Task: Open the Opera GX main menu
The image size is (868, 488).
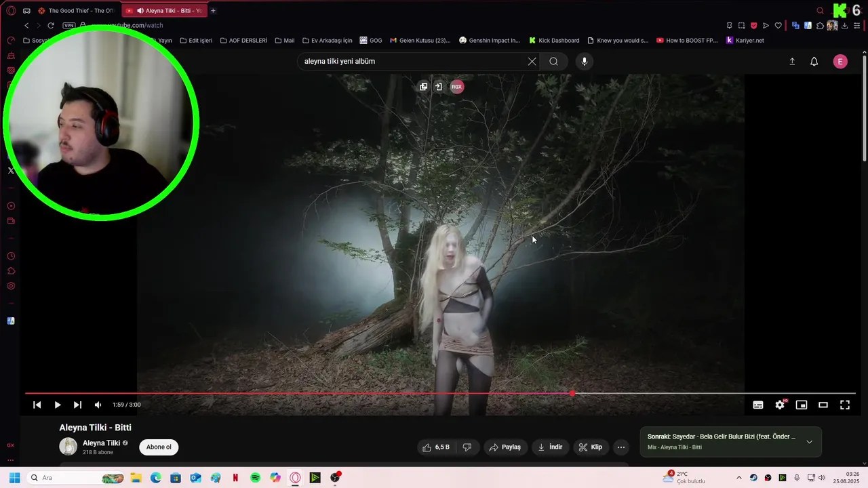Action: (11, 10)
